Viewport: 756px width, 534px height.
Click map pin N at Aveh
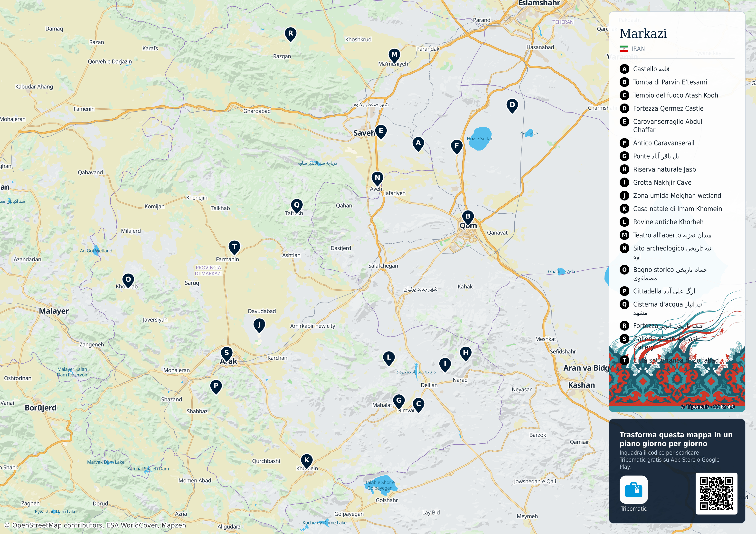coord(377,178)
